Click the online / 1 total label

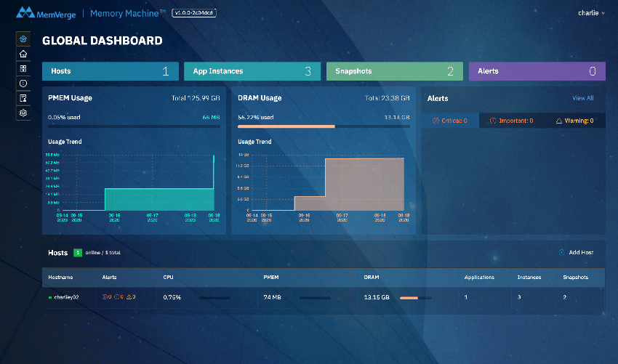tap(103, 253)
